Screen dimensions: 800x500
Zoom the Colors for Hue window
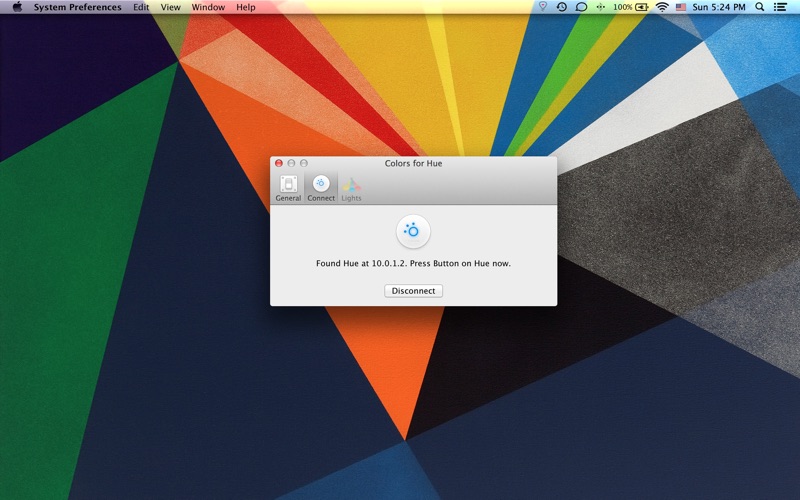[304, 163]
